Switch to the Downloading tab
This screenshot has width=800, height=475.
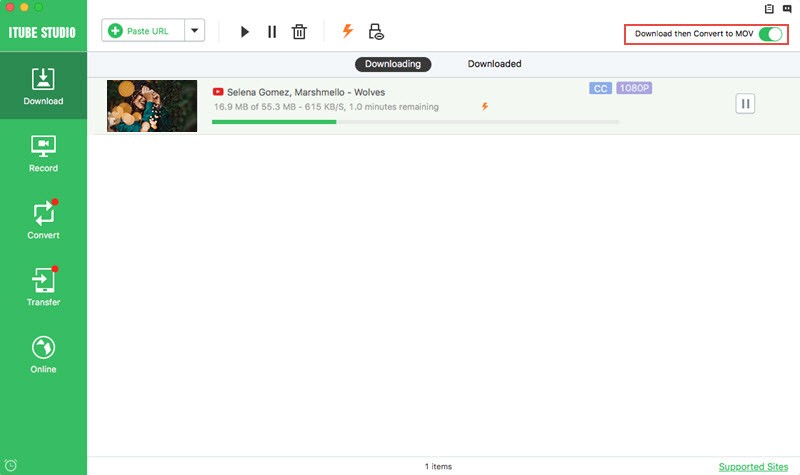coord(393,64)
